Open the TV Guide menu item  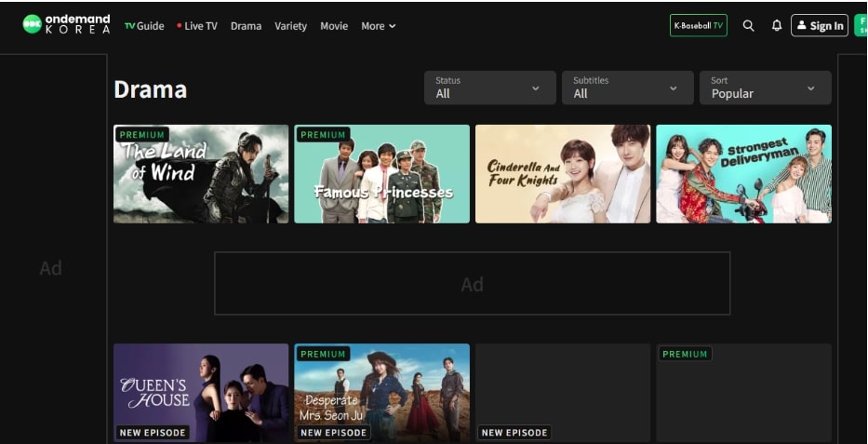[144, 26]
